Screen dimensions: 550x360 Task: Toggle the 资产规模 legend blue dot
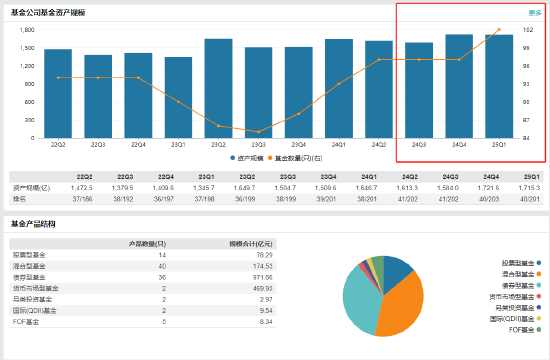click(232, 158)
